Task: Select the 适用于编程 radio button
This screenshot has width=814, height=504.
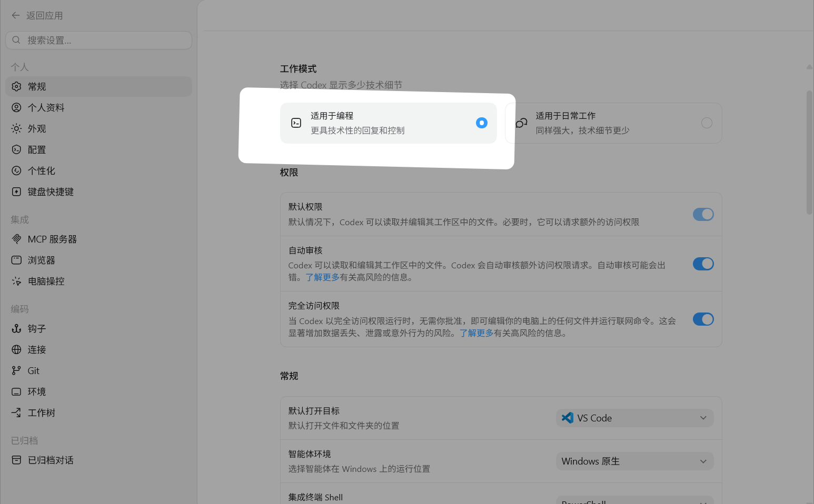Action: [x=482, y=123]
